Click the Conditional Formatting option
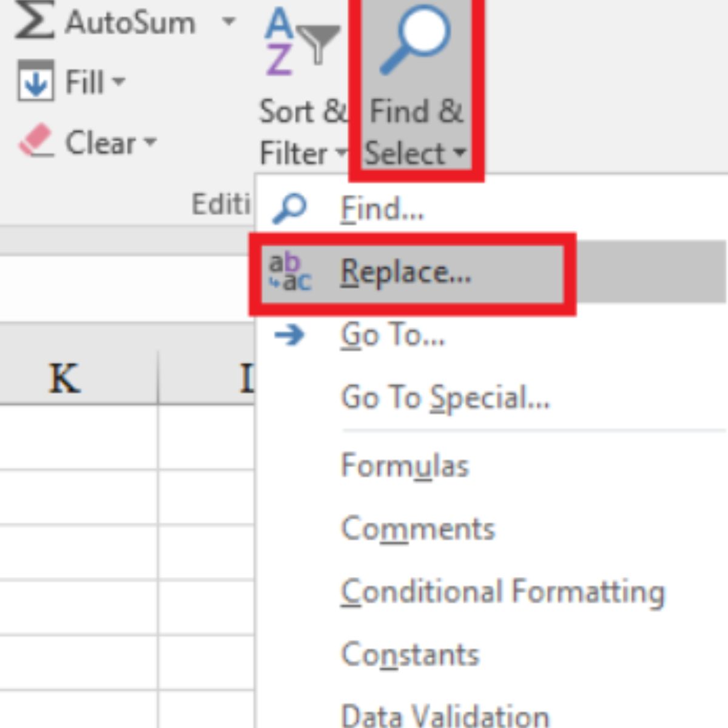The image size is (728, 728). click(x=504, y=593)
